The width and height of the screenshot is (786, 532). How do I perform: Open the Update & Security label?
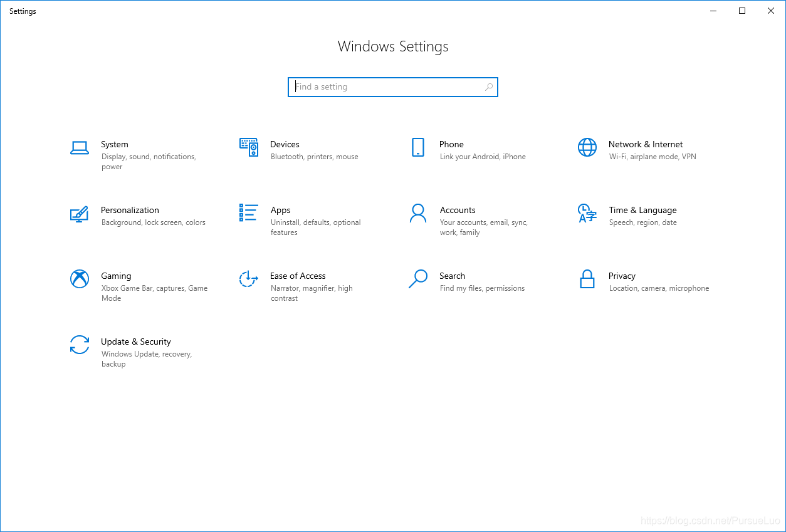tap(136, 342)
